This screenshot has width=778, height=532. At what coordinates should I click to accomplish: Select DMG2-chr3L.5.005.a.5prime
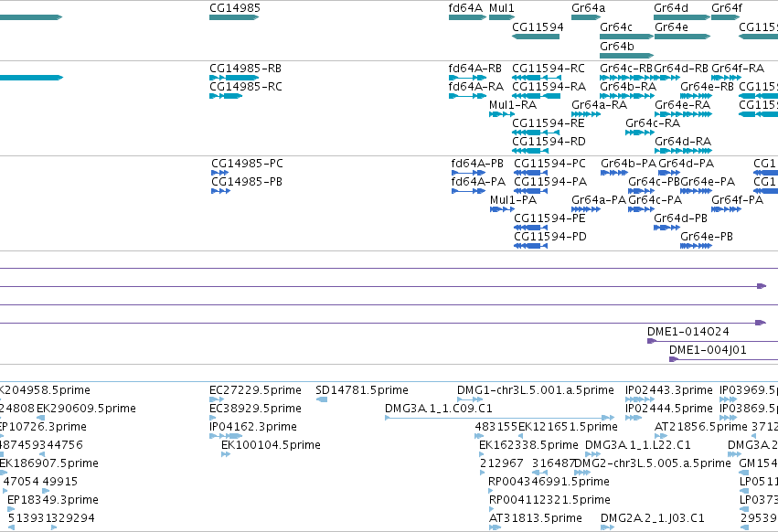582,473
